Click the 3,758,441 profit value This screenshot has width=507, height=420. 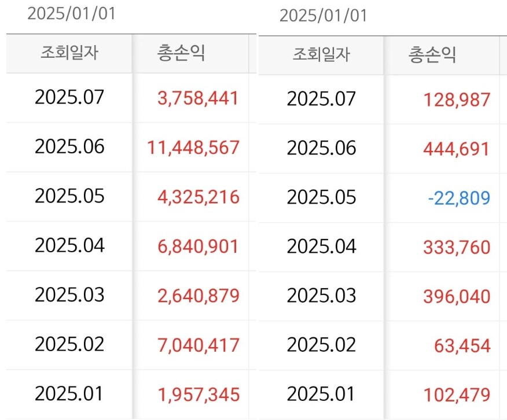[198, 98]
